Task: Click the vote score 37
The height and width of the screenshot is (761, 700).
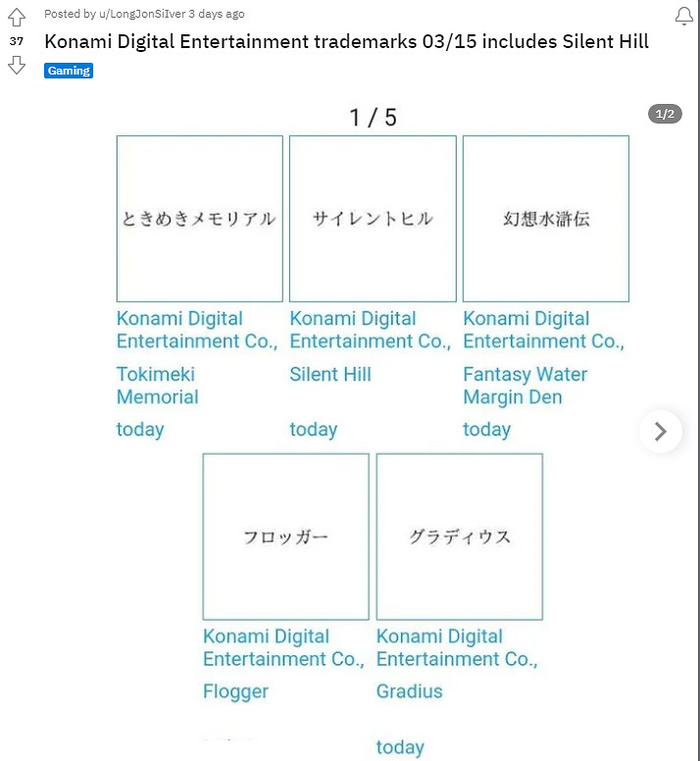Action: click(x=17, y=41)
